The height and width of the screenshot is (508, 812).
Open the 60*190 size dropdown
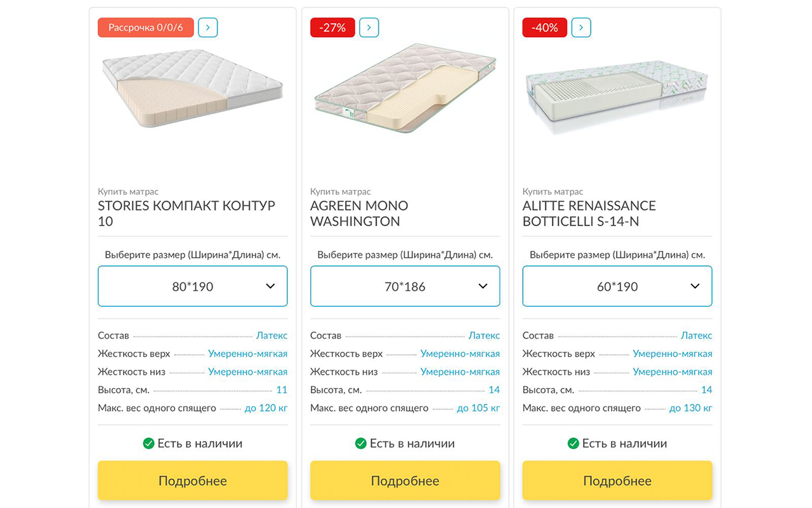tap(617, 286)
